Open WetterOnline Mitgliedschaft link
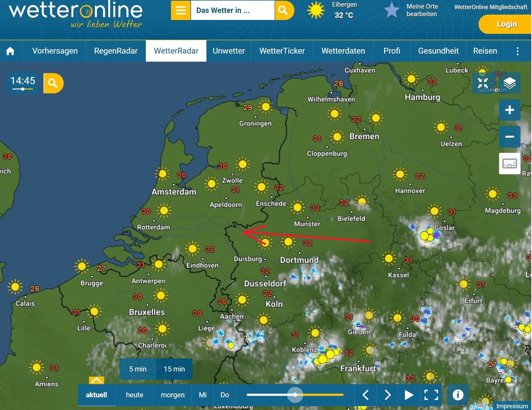Screen dimensions: 532x410 (491, 7)
